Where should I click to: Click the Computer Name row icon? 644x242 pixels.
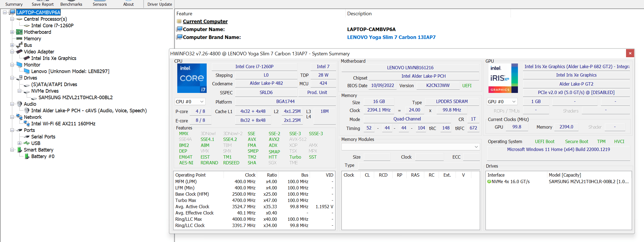click(x=179, y=29)
